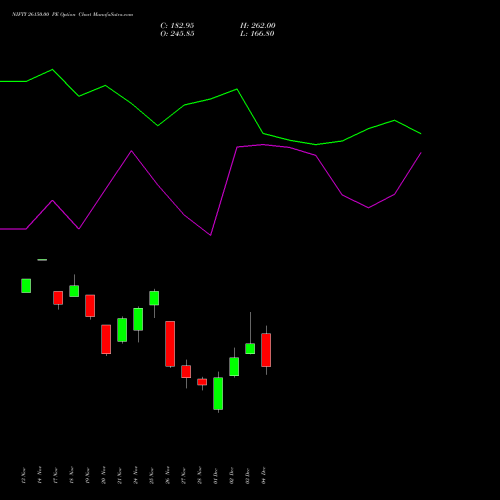Screen dimensions: 500x500
Task: Click the 14 Nov date label
Action: pos(39,475)
